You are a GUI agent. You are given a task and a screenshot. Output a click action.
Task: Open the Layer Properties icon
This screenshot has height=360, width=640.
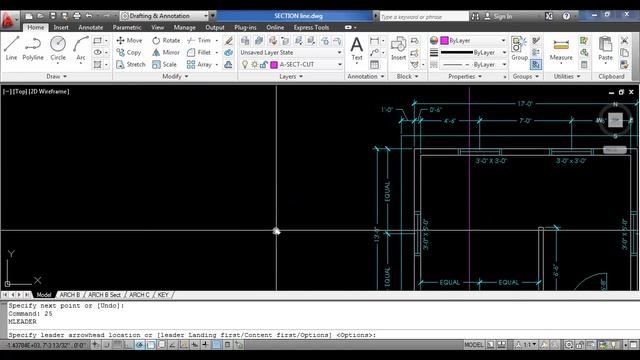245,40
